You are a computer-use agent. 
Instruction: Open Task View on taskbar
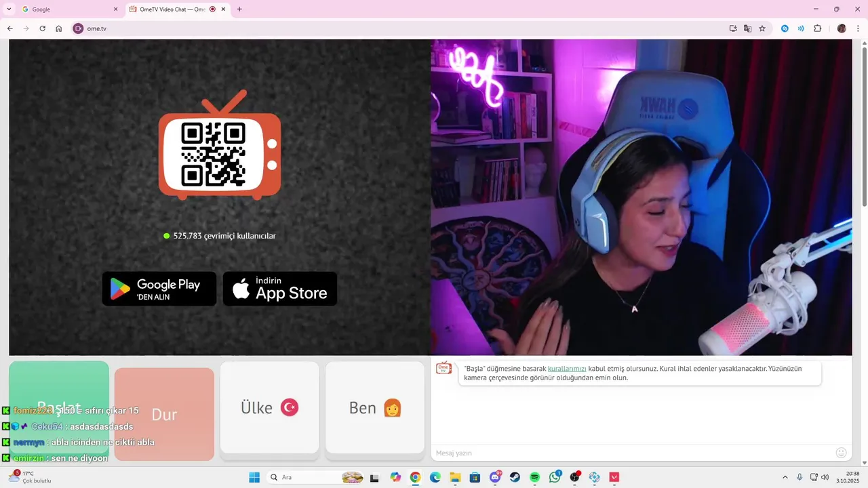(x=374, y=477)
